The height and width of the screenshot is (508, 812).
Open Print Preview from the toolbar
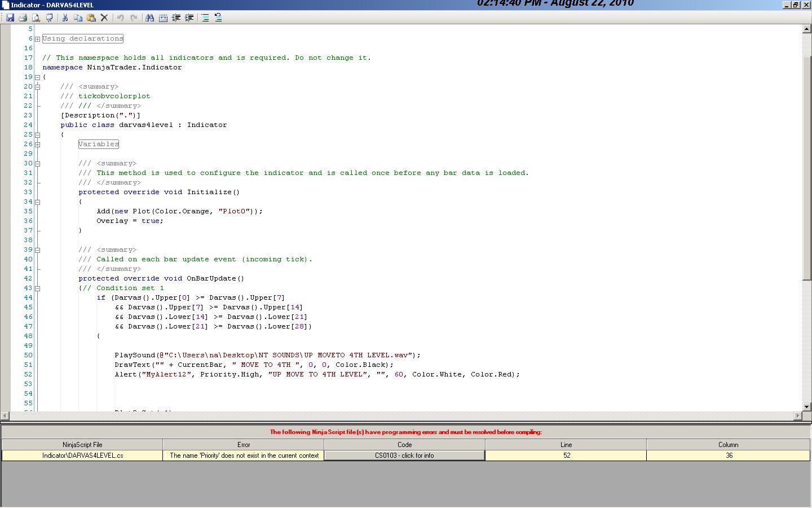coord(36,17)
